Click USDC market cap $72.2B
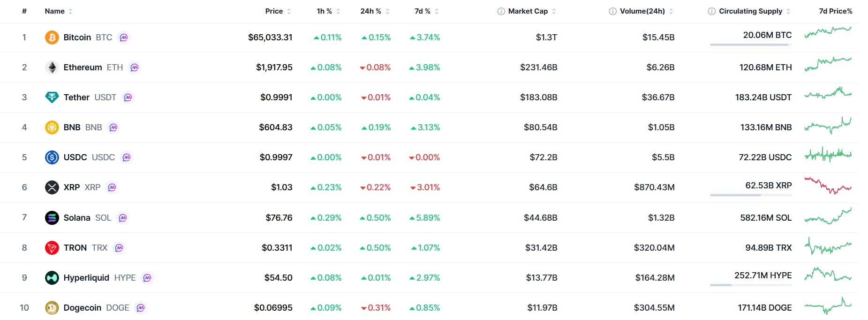 click(x=543, y=157)
